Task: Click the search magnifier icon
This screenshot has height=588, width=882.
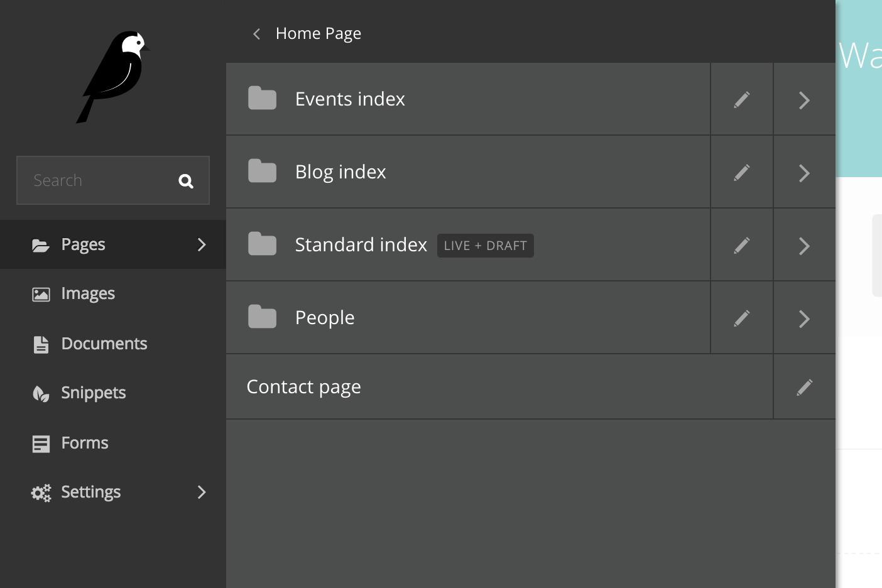Action: 186,180
